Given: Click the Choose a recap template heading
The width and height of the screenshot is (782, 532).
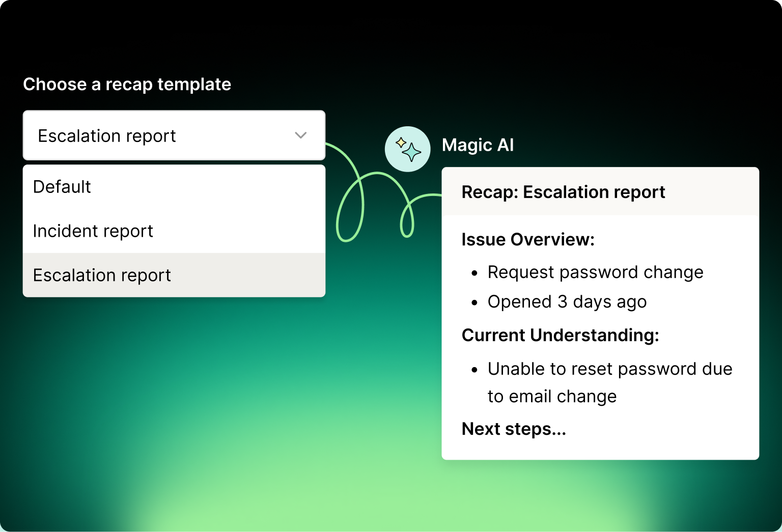Looking at the screenshot, I should coord(127,85).
